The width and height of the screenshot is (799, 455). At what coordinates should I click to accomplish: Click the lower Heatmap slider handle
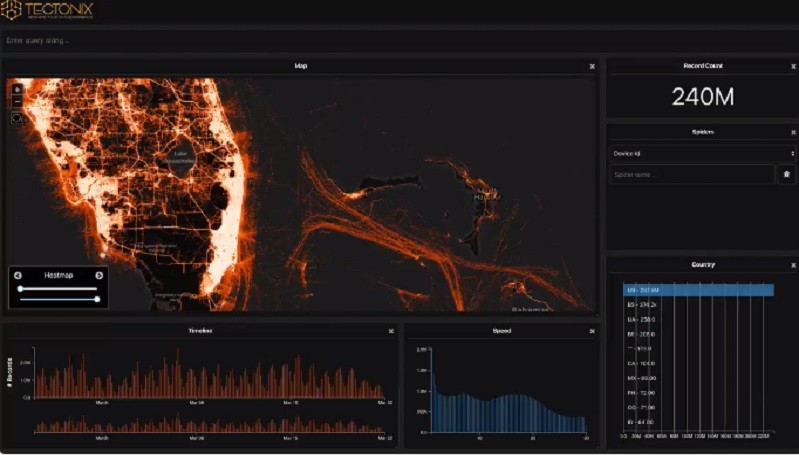pyautogui.click(x=97, y=299)
